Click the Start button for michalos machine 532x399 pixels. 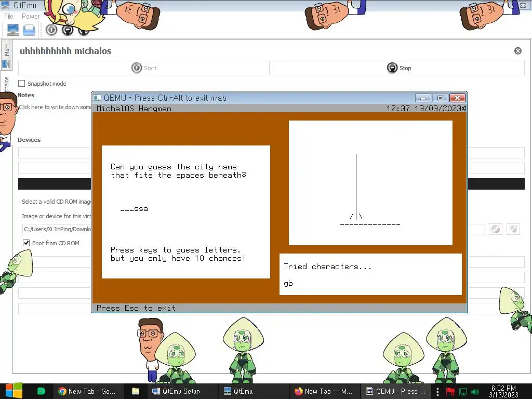click(144, 68)
